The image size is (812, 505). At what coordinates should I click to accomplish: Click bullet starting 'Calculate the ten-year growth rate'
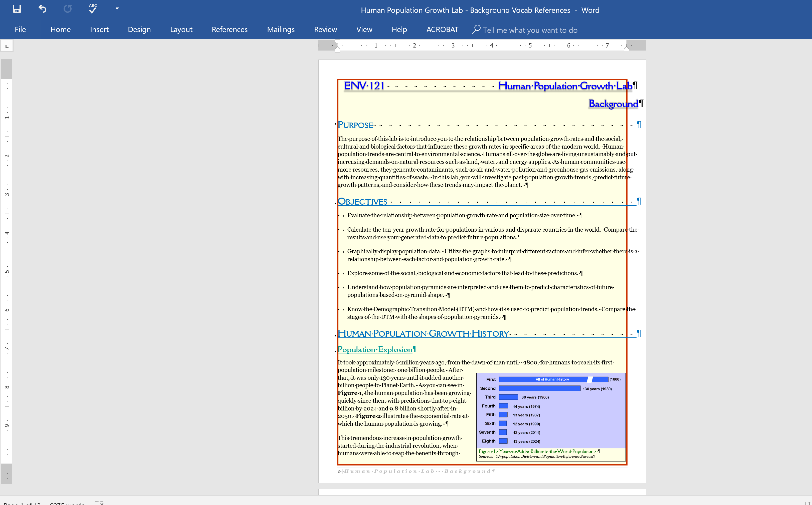[493, 233]
